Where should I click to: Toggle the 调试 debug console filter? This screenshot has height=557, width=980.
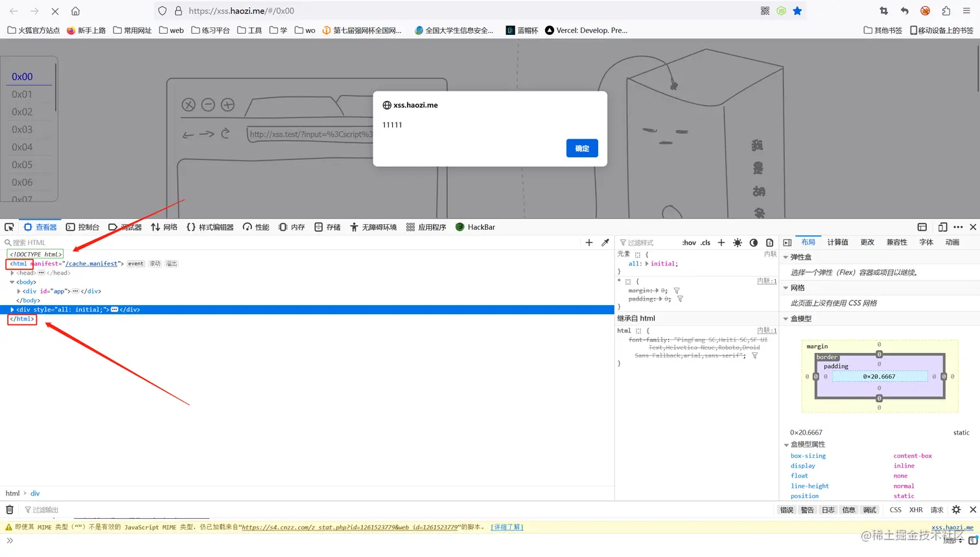tap(869, 510)
